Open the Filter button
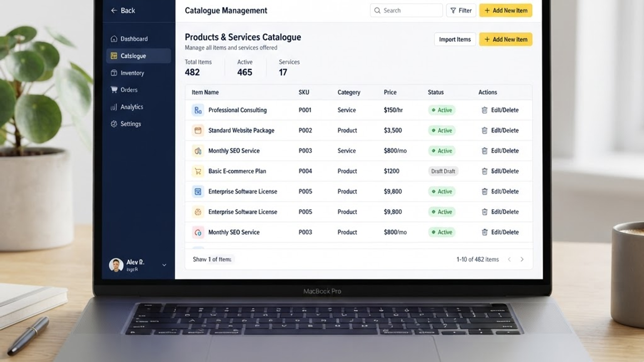Image resolution: width=644 pixels, height=362 pixels. point(461,11)
